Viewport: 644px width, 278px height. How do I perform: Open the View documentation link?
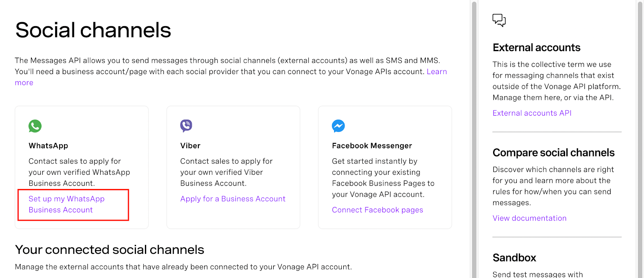click(529, 218)
